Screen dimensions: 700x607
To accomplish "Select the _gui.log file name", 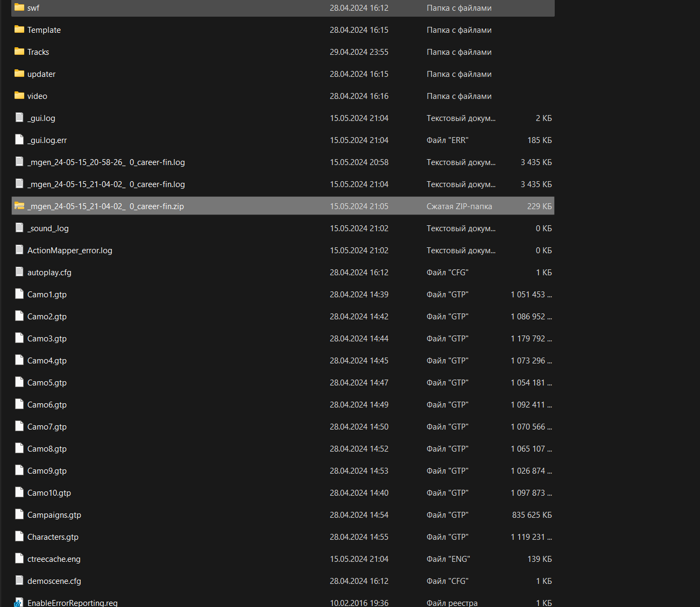I will click(x=41, y=118).
